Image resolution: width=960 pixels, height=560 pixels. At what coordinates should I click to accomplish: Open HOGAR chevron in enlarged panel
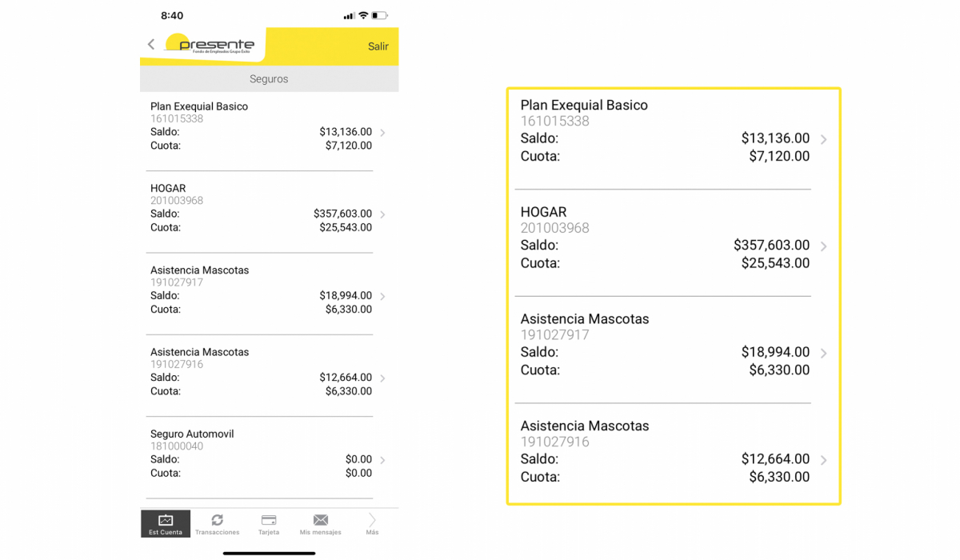tap(824, 246)
